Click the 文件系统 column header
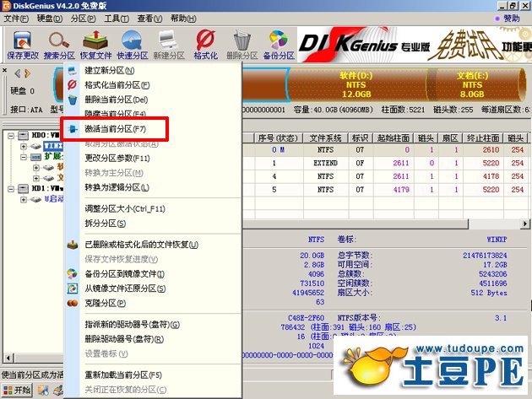The width and height of the screenshot is (532, 399). click(x=325, y=138)
